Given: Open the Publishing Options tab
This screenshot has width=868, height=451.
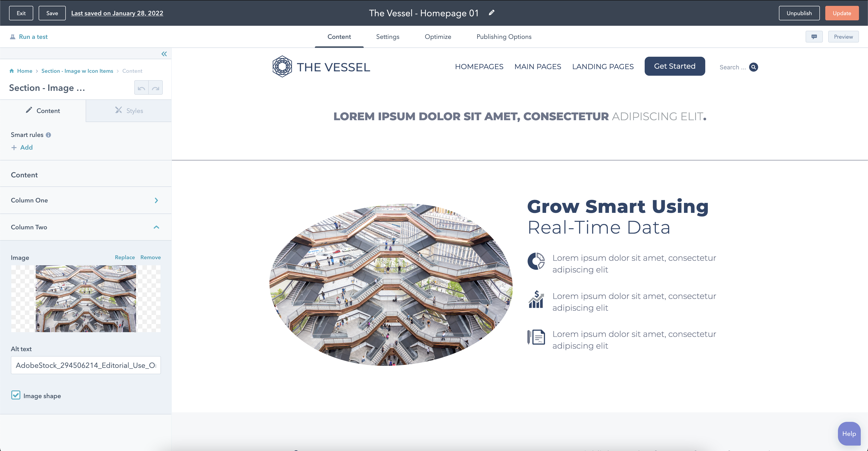Looking at the screenshot, I should tap(504, 37).
